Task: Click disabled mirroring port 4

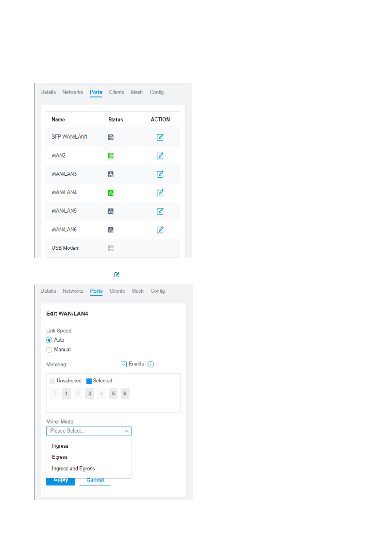Action: point(101,394)
